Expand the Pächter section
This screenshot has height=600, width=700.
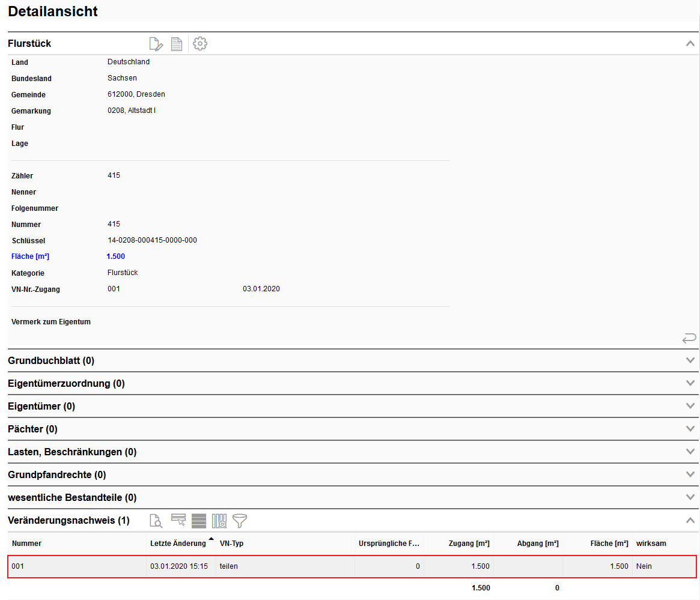pyautogui.click(x=690, y=429)
